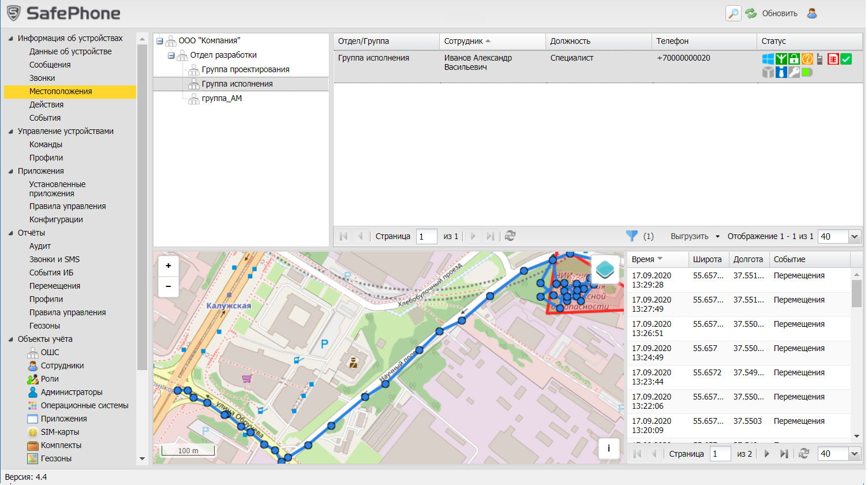Click the green checkmark status icon

(x=846, y=59)
